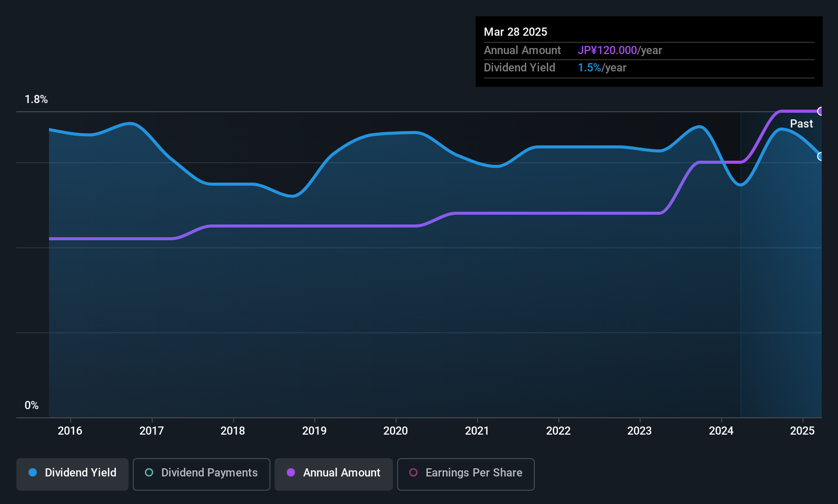Click the pink Earnings Per Share circle

[413, 472]
